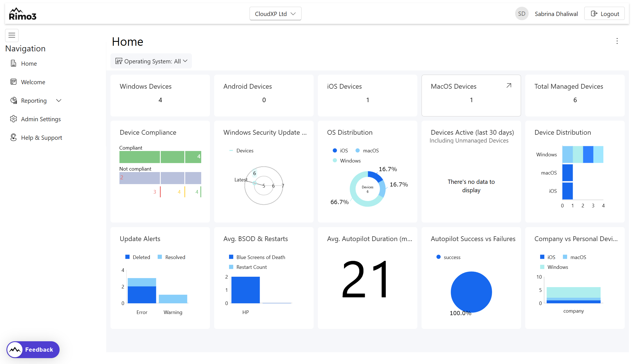Viewport: 634px width, 364px height.
Task: Expand the Operating System filter
Action: pos(151,61)
